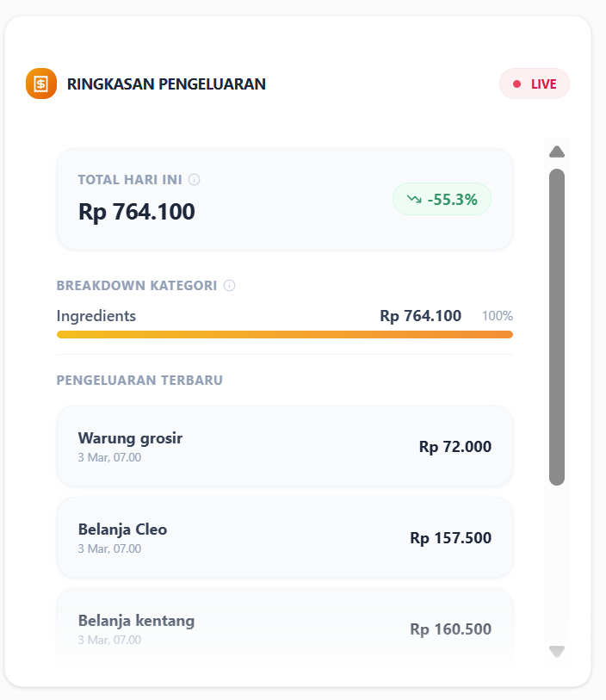This screenshot has height=700, width=606.
Task: Click the Ingredients category progress bar
Action: pyautogui.click(x=284, y=334)
